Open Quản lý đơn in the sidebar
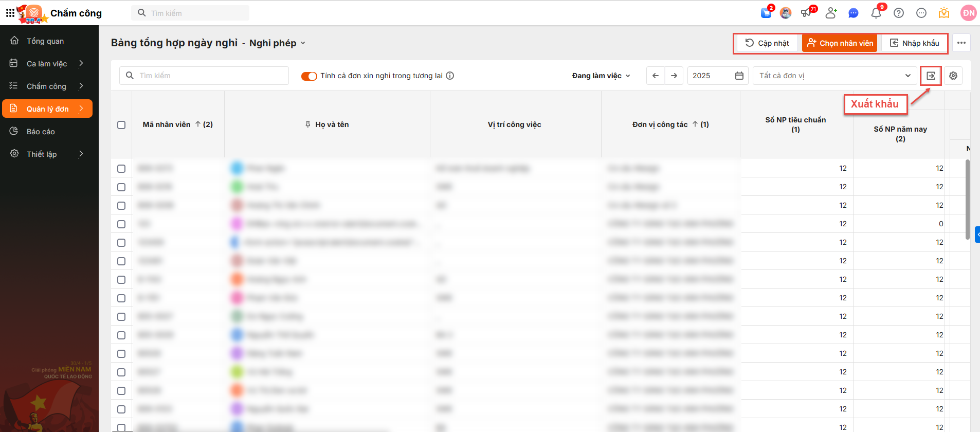 (x=47, y=109)
